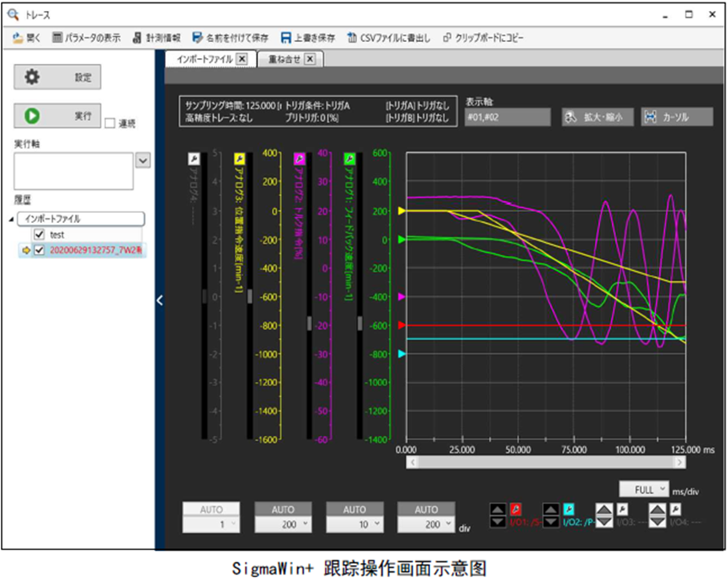Click クリップボードにコピー copy icon
The height and width of the screenshot is (578, 728).
tap(446, 38)
